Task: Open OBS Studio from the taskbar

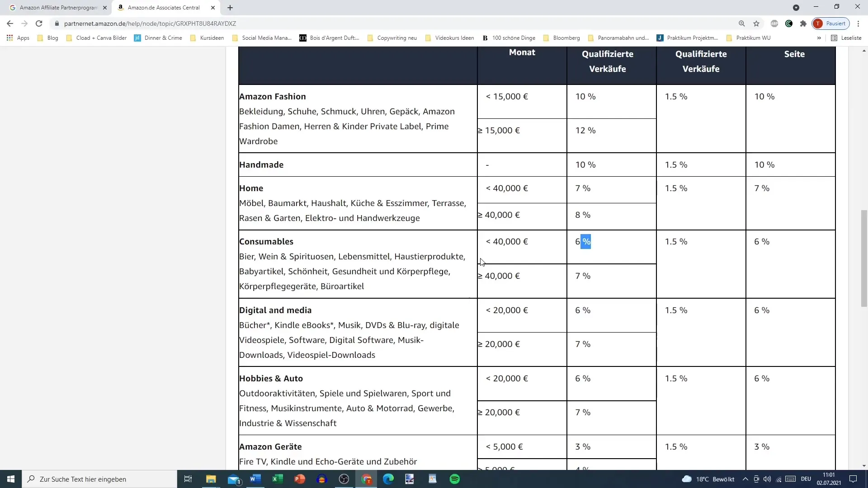Action: coord(344,479)
